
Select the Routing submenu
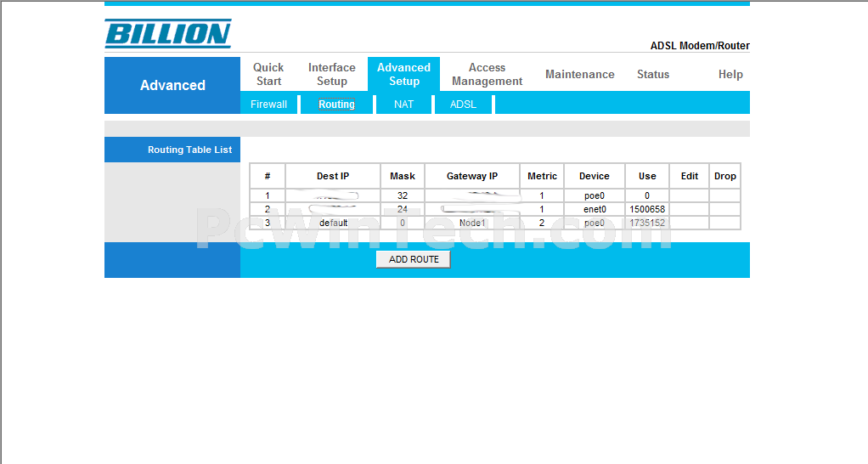click(336, 104)
